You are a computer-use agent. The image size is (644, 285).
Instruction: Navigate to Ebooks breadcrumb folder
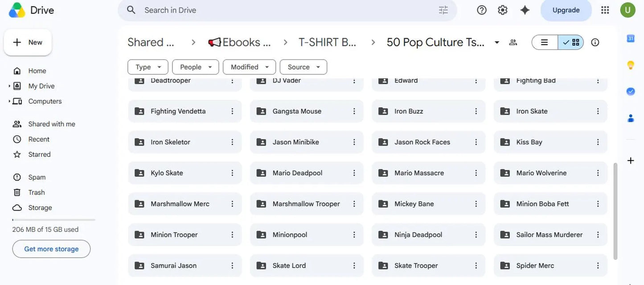[239, 42]
